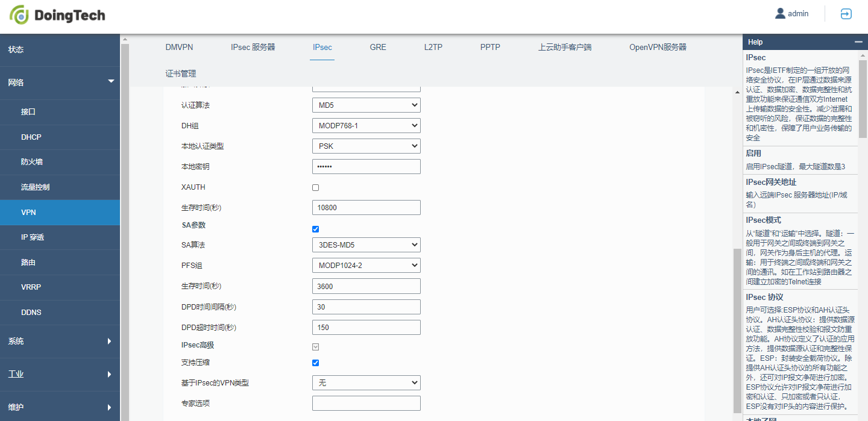Open 防火墙 in the sidebar
The image size is (868, 421).
(x=60, y=162)
